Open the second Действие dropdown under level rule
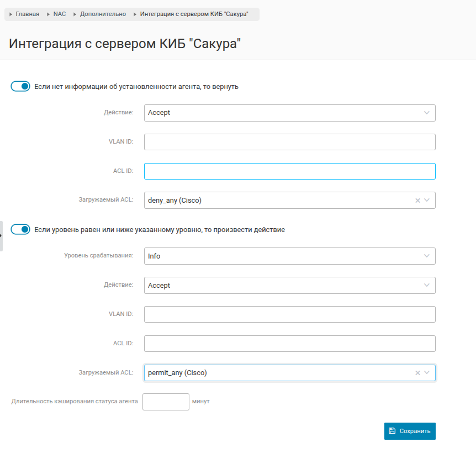476x453 pixels. click(289, 286)
